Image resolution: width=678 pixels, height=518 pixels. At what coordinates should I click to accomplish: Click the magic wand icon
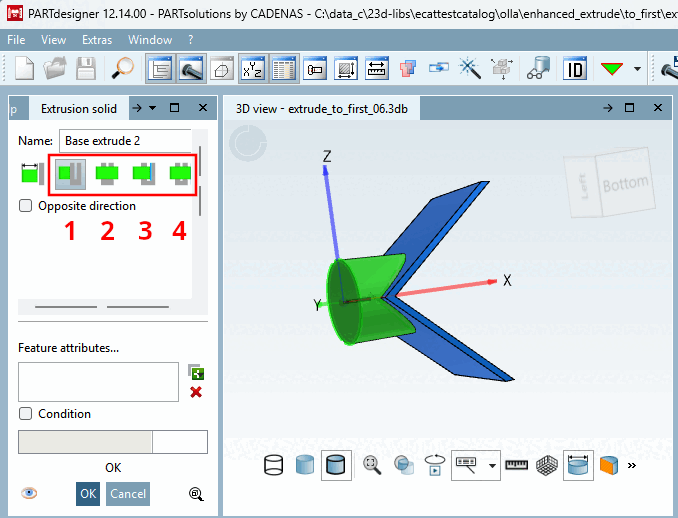(470, 68)
